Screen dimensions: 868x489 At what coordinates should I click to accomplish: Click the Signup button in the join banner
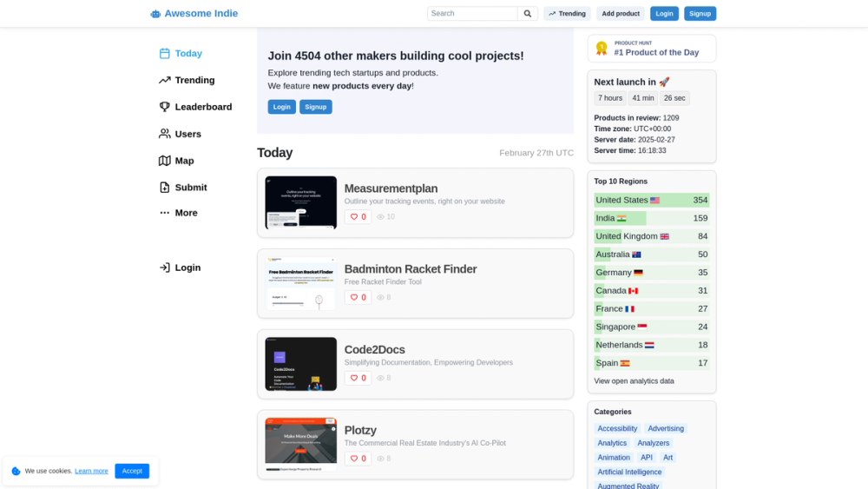tap(316, 107)
